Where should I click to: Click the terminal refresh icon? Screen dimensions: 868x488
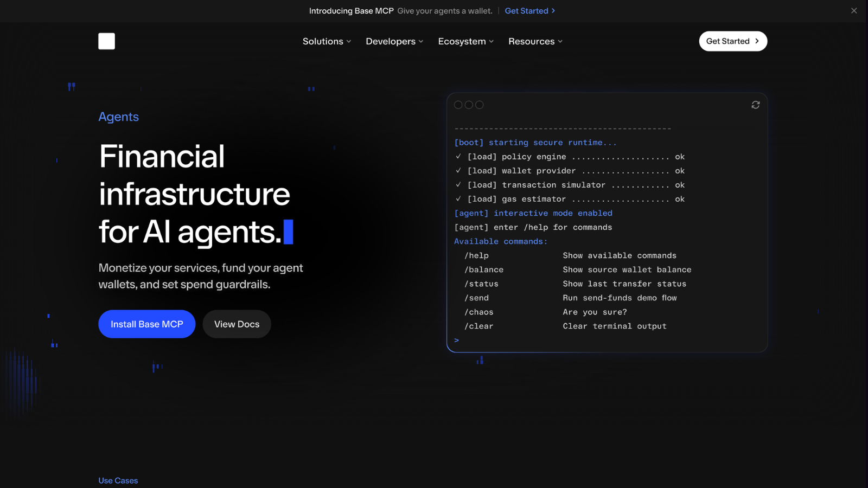[x=756, y=105]
